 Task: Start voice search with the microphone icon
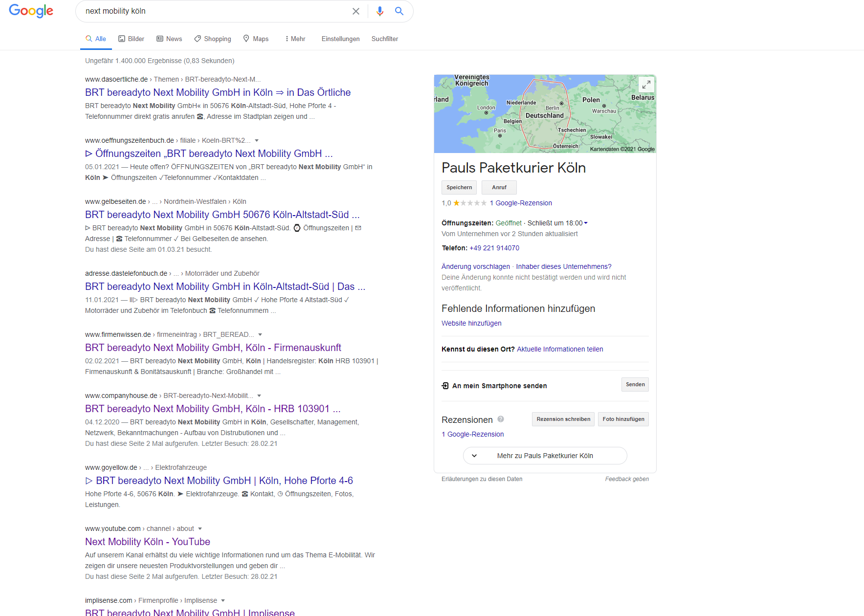[x=379, y=11]
